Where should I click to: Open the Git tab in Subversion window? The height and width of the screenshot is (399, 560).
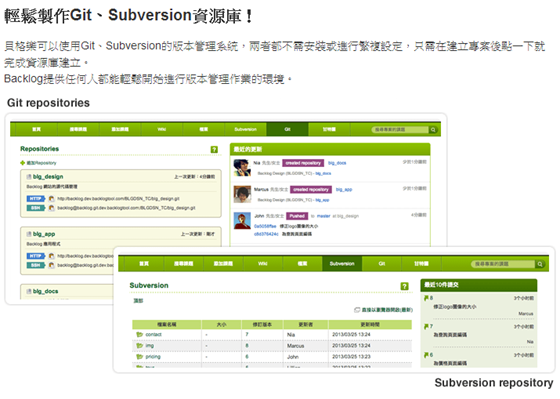pos(381,264)
